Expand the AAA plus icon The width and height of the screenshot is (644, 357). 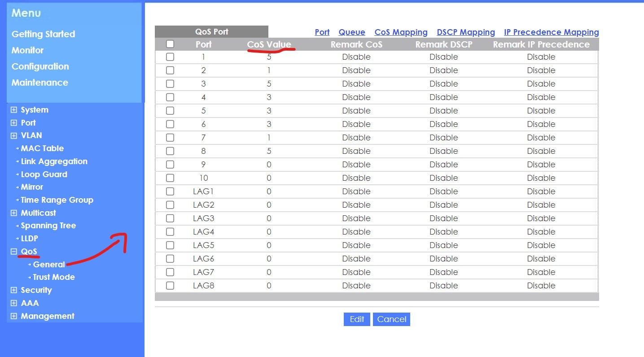14,303
